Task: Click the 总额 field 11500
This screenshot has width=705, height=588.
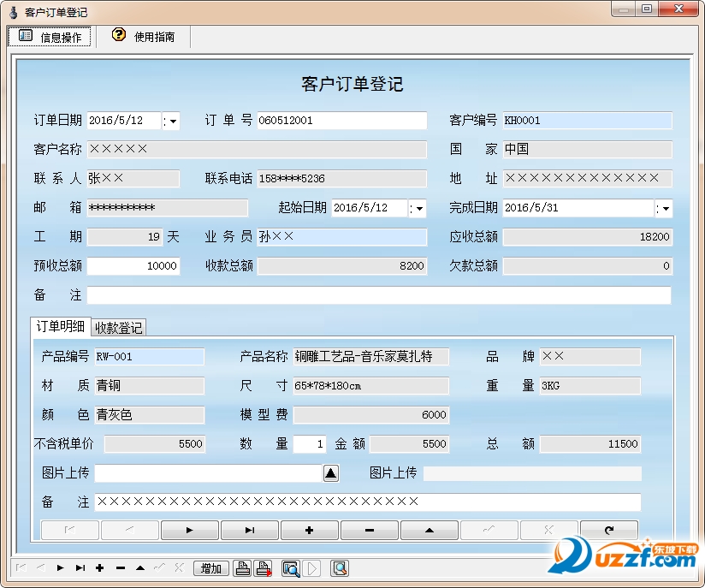Action: 589,444
